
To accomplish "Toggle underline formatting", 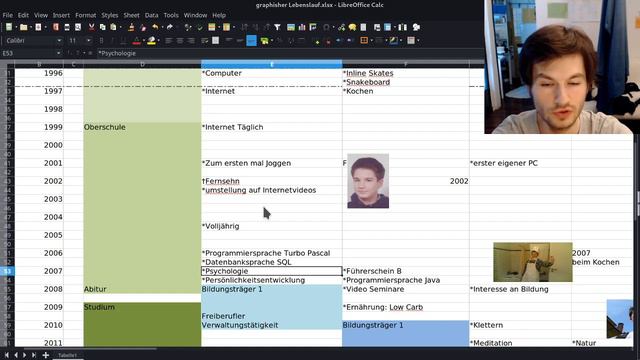I will [x=124, y=40].
